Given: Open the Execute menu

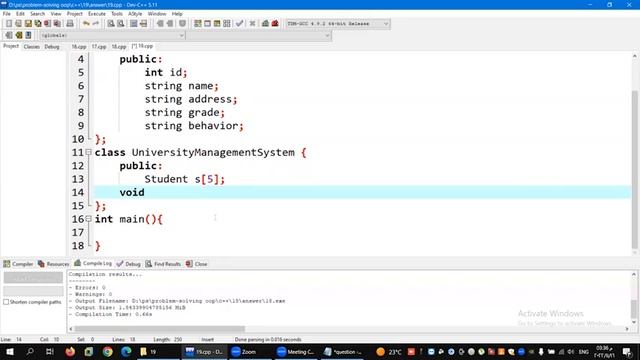Looking at the screenshot, I should (x=97, y=13).
